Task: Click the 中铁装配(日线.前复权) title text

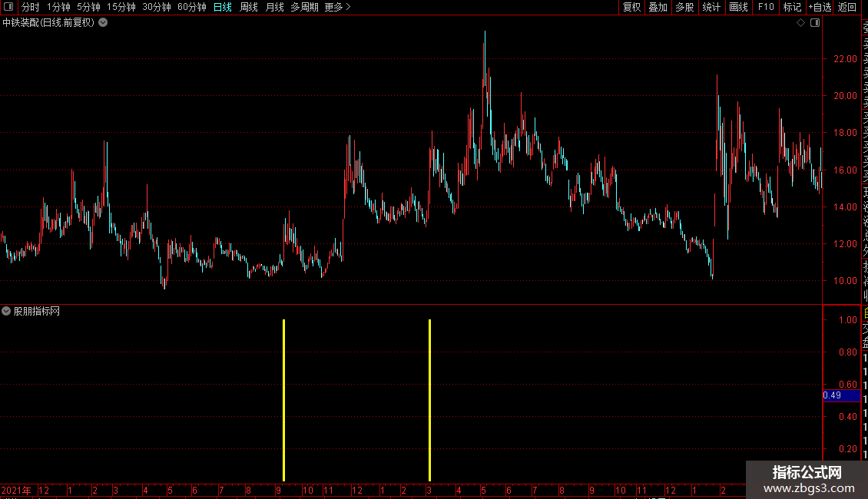Action: (48, 23)
